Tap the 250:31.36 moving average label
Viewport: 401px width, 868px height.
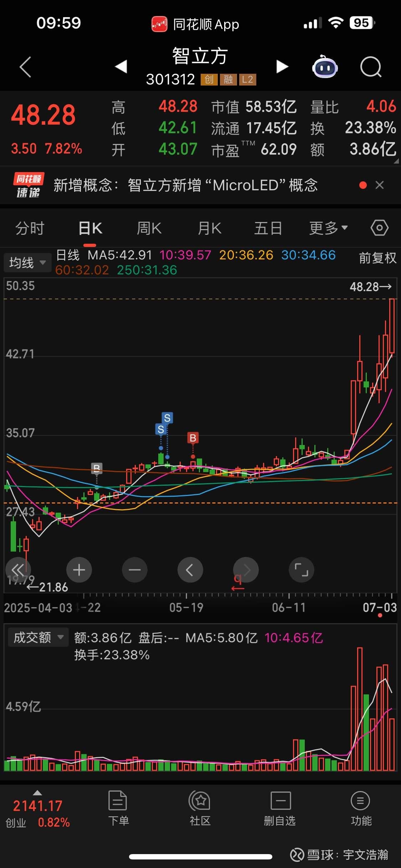[x=147, y=270]
